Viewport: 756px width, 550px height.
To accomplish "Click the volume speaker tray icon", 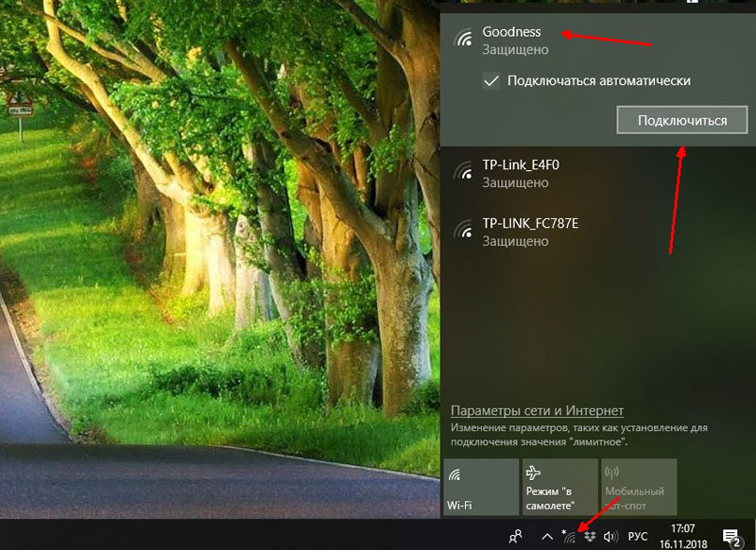I will tap(610, 536).
